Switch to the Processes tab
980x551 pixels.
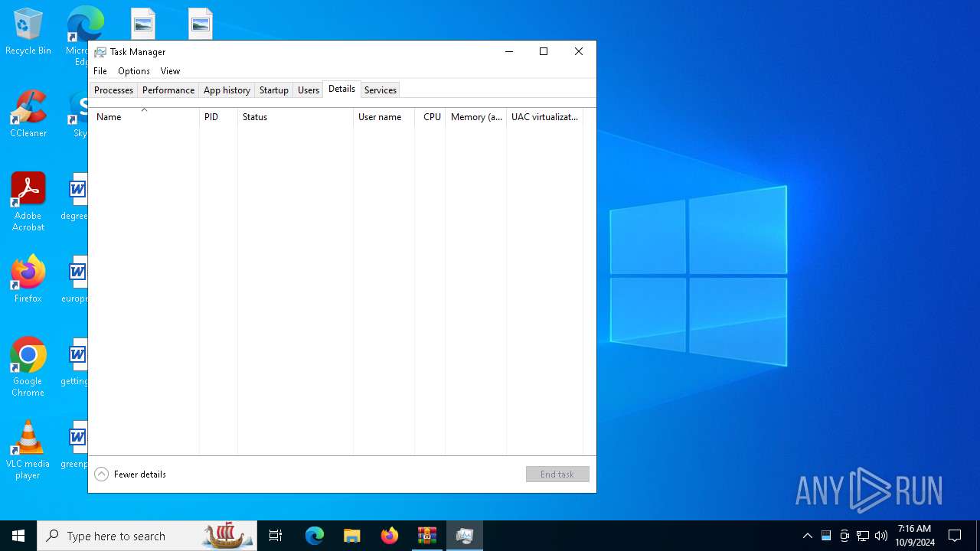(113, 90)
